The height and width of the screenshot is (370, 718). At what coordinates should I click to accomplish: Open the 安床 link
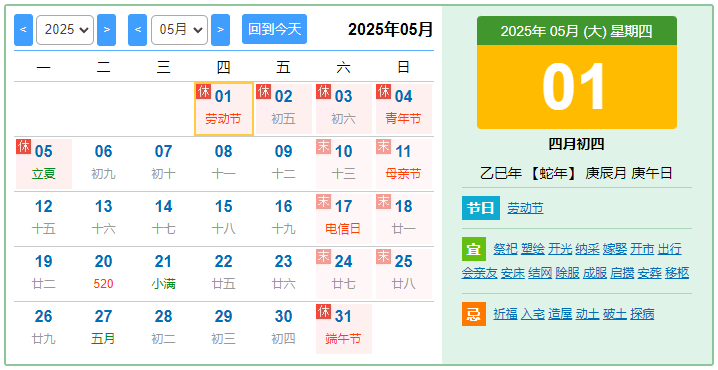pyautogui.click(x=513, y=273)
